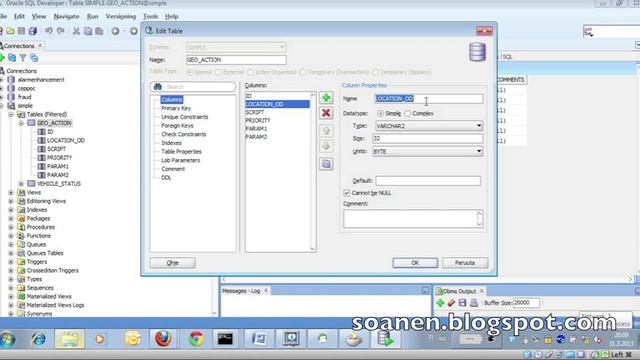Click the New Connection green plus icon
Image resolution: width=640 pixels, height=360 pixels.
coord(2,58)
